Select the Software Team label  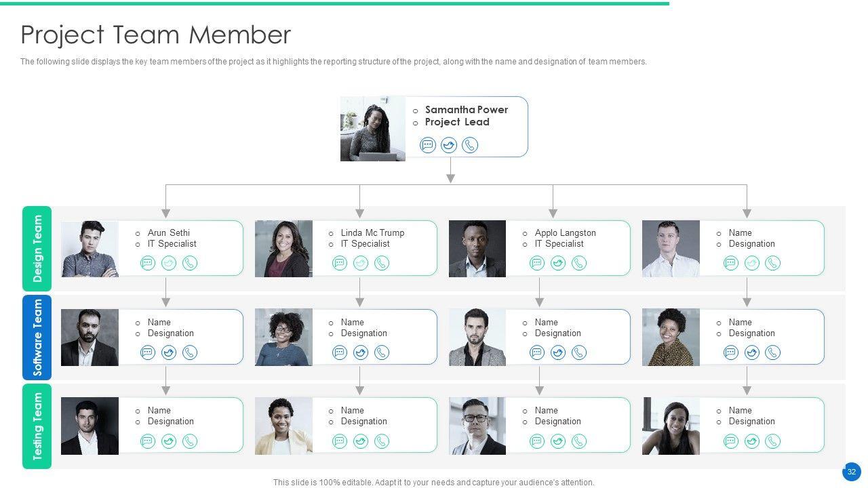coord(37,337)
